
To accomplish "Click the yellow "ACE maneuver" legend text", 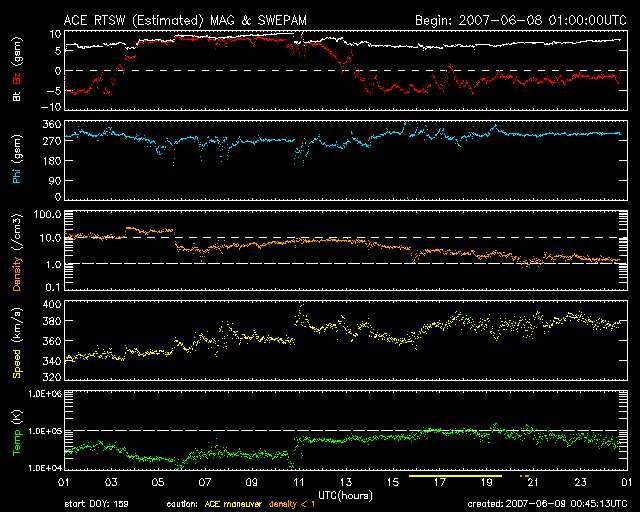I will pos(233,504).
